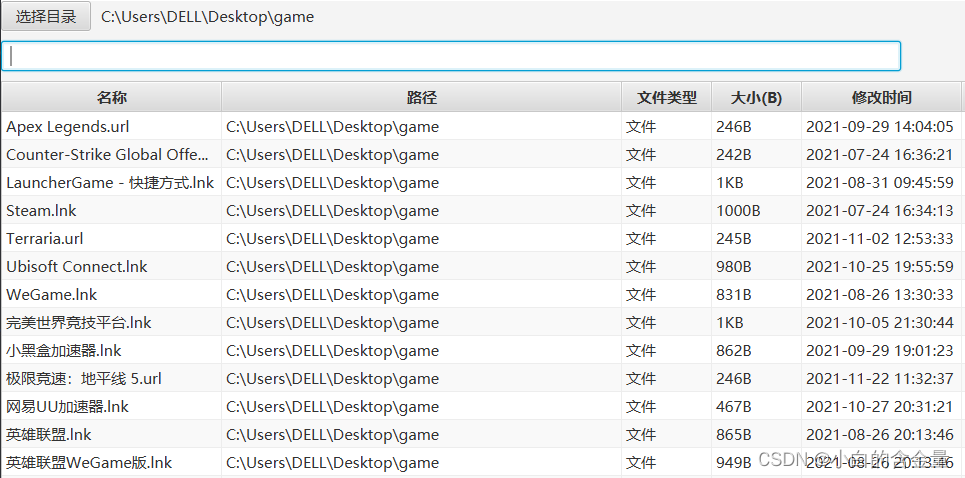This screenshot has width=965, height=478.
Task: Click date 2021-10-05 21:30:44 of 完美世界竞技平台
Action: pos(879,322)
